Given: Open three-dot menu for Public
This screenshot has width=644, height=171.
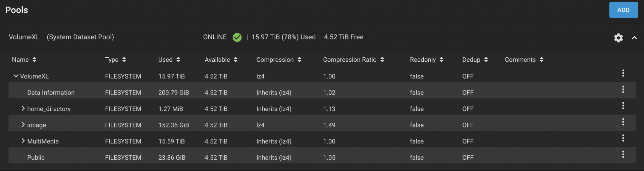Looking at the screenshot, I should (623, 154).
